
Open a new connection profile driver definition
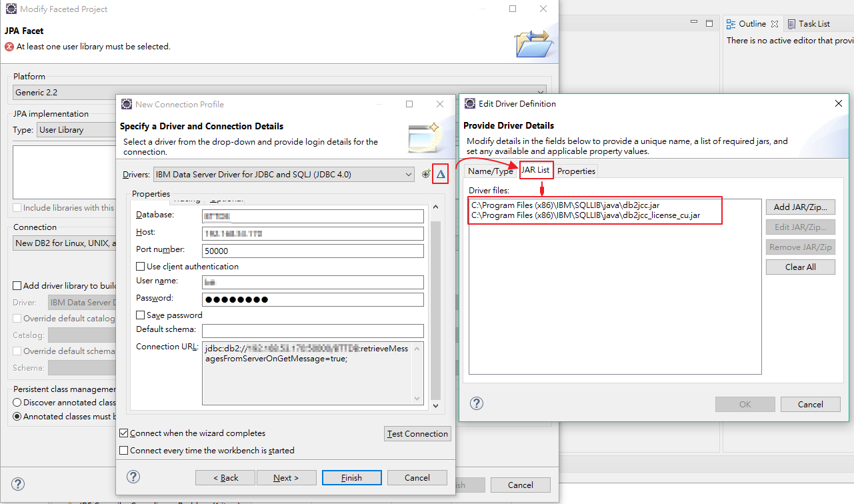[425, 174]
